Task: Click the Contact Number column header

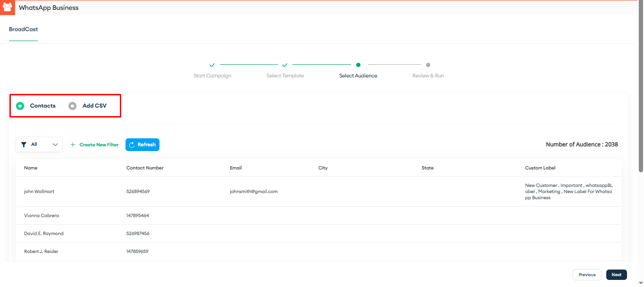Action: [145, 168]
